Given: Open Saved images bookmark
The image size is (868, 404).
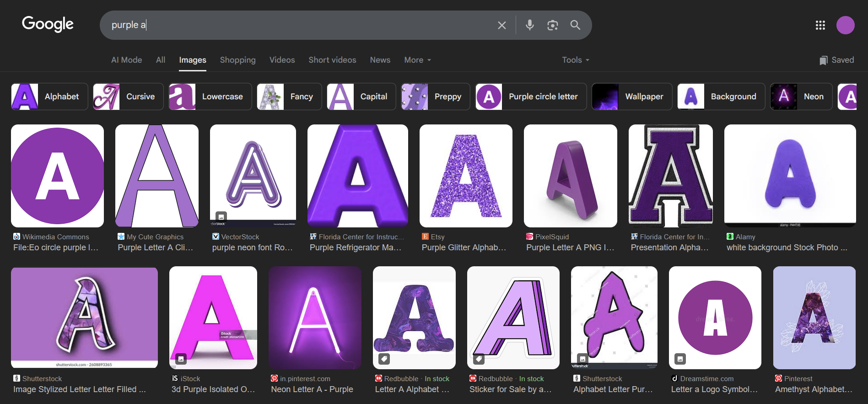Looking at the screenshot, I should [x=837, y=60].
